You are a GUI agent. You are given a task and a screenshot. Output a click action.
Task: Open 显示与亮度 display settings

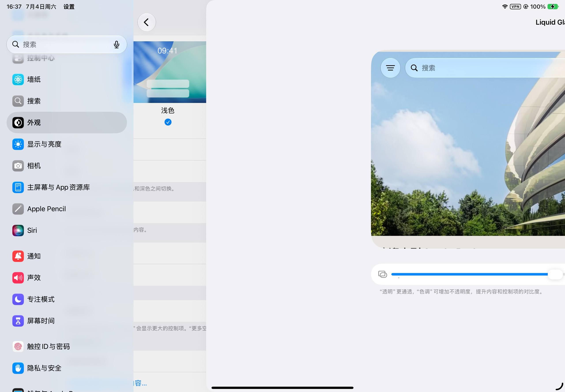pyautogui.click(x=67, y=144)
